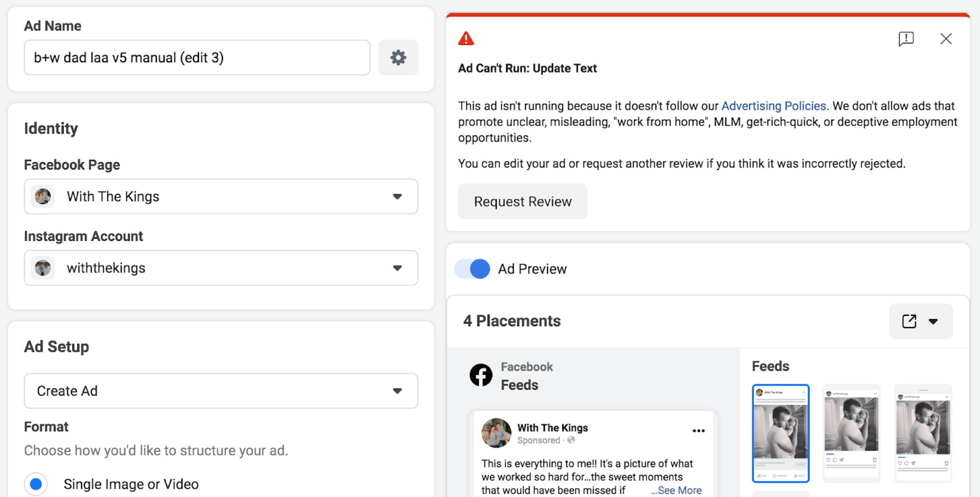Click the 4 Placements heading

tap(512, 321)
